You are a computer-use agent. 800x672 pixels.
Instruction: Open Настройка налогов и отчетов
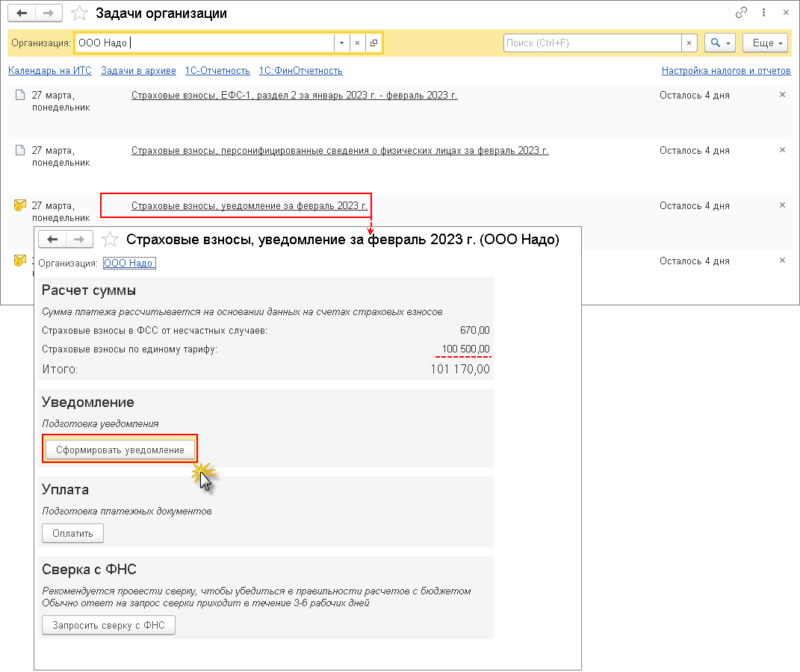[x=725, y=71]
